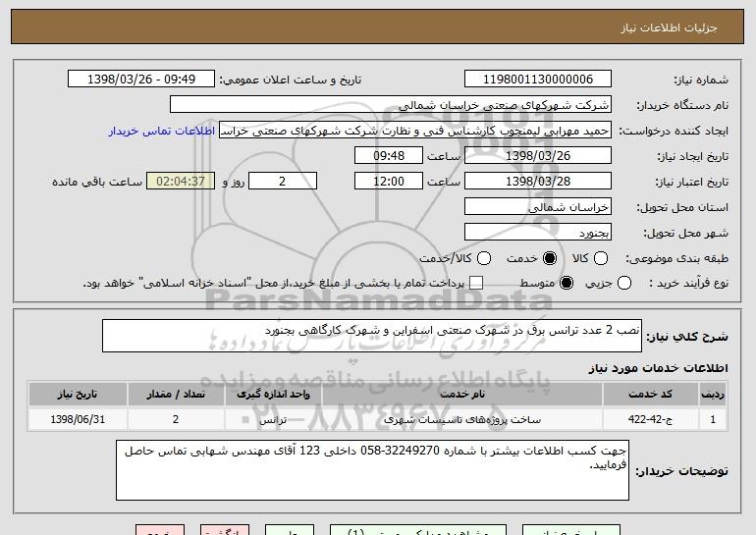Screen dimensions: 756x535
Task: Open the attached documents button marked (1)
Action: (418, 530)
